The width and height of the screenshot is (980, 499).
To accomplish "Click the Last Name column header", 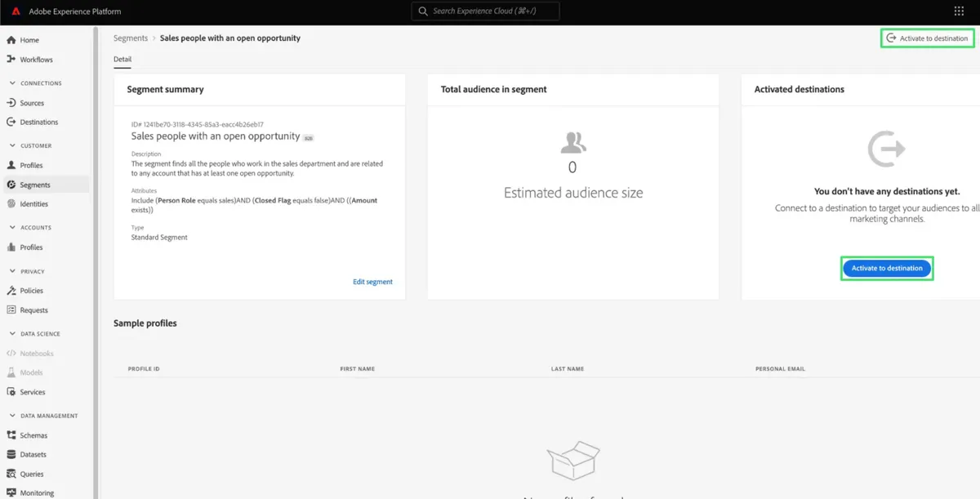I will [568, 369].
